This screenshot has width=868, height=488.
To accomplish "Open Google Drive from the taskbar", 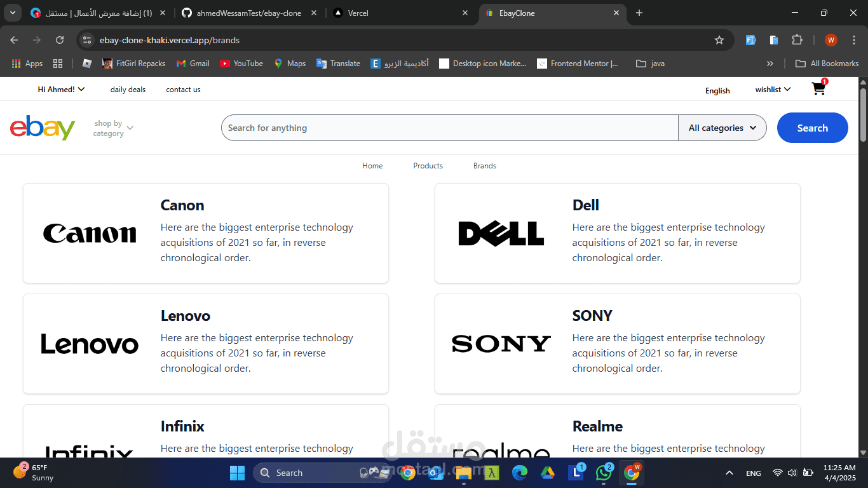I will pyautogui.click(x=548, y=473).
